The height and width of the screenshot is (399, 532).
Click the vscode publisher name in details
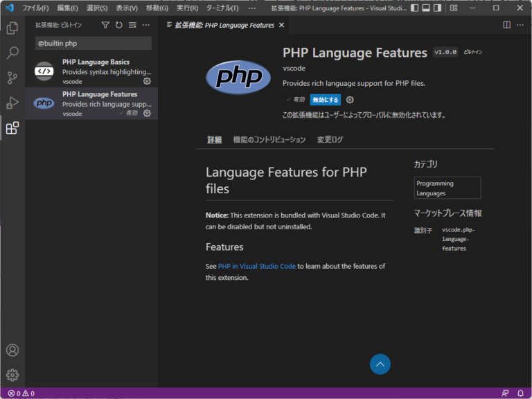[294, 68]
